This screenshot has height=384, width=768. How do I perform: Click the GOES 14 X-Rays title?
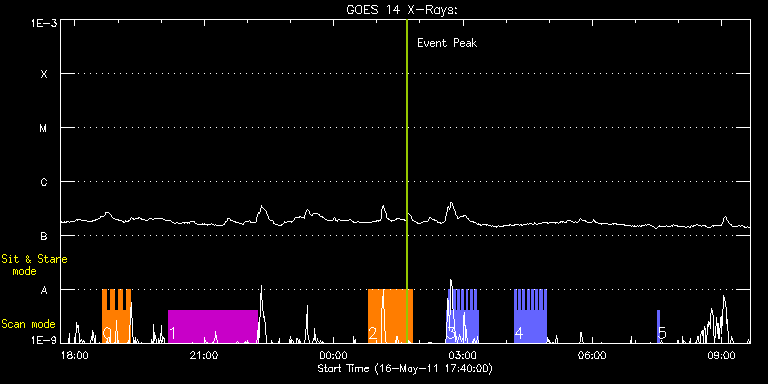coord(402,10)
